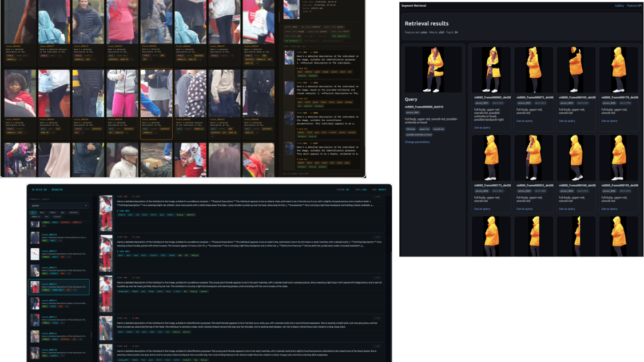Toggle the BACKPACK filter chip in REID-DB browser
644x362 pixels.
[74, 212]
